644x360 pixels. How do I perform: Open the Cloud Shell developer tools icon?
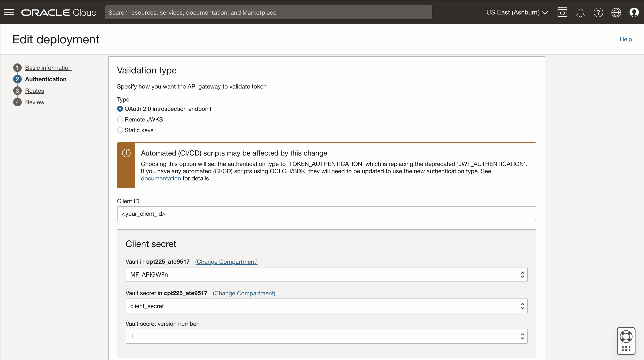pyautogui.click(x=562, y=12)
